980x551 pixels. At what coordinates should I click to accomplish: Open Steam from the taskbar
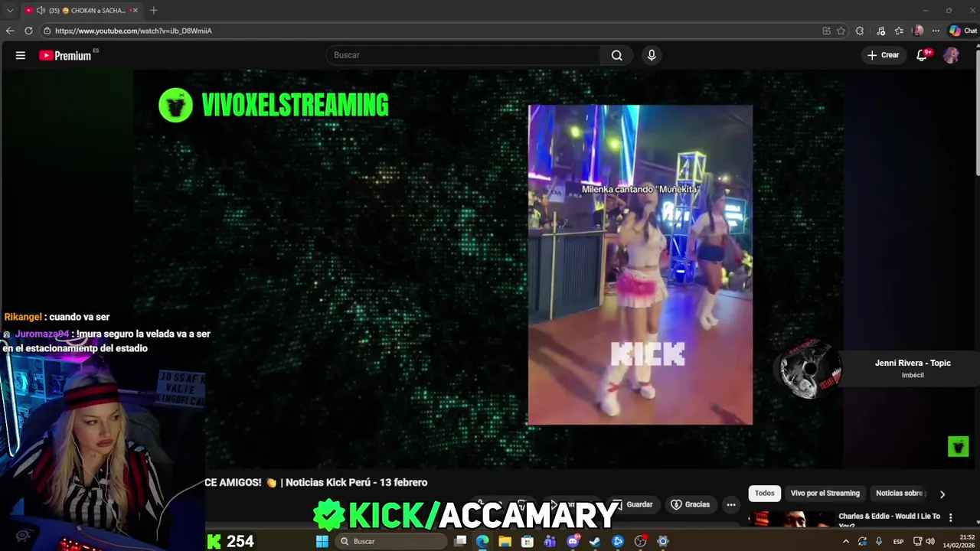click(x=595, y=541)
